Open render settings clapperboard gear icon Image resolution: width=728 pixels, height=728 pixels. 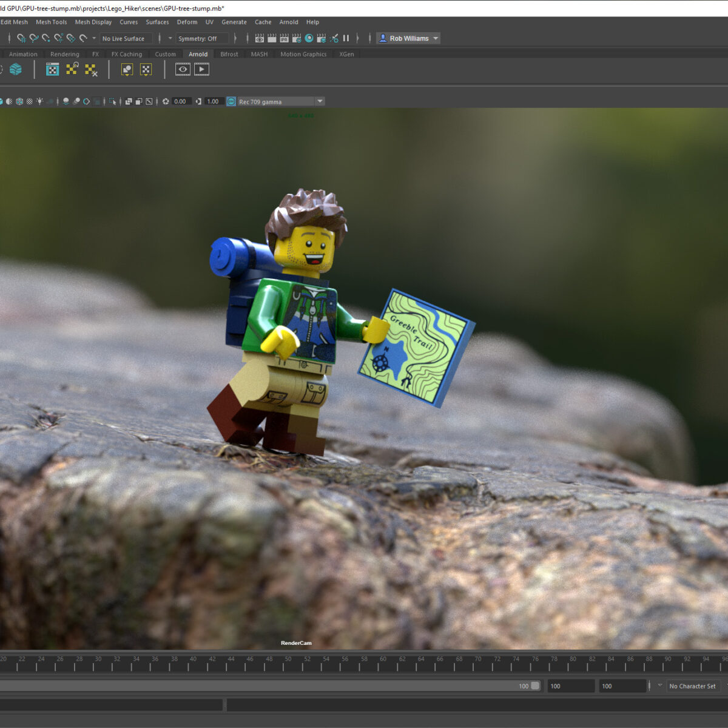point(297,38)
